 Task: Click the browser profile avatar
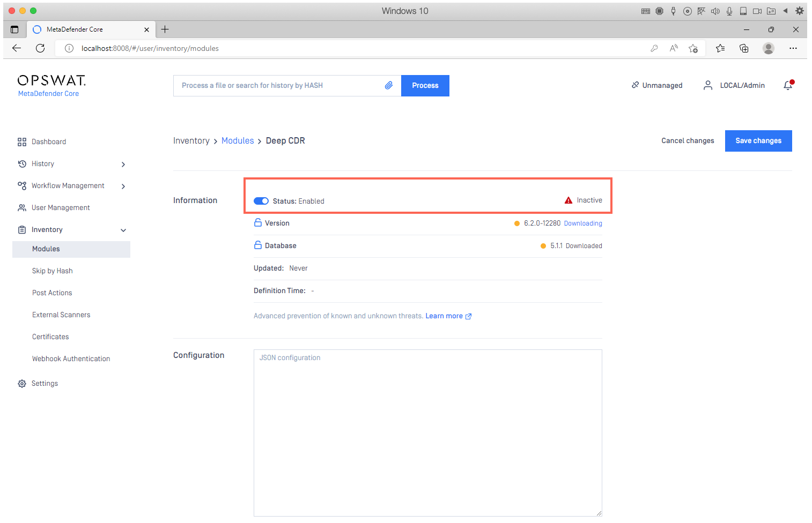769,48
